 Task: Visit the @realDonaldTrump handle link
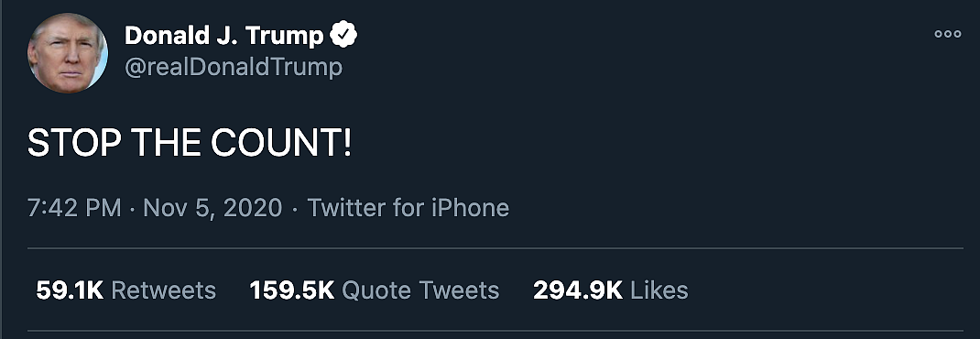click(x=234, y=68)
